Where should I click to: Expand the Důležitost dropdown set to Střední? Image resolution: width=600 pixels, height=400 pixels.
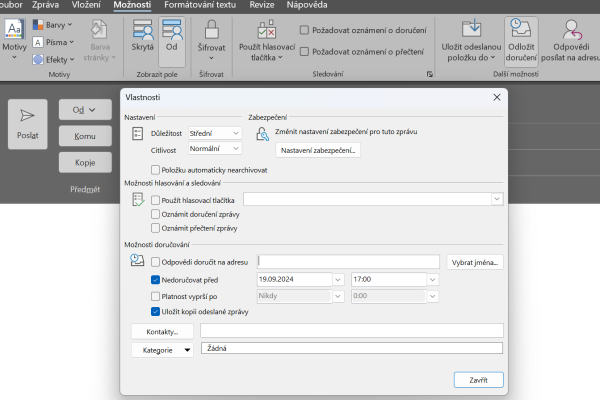pos(214,132)
